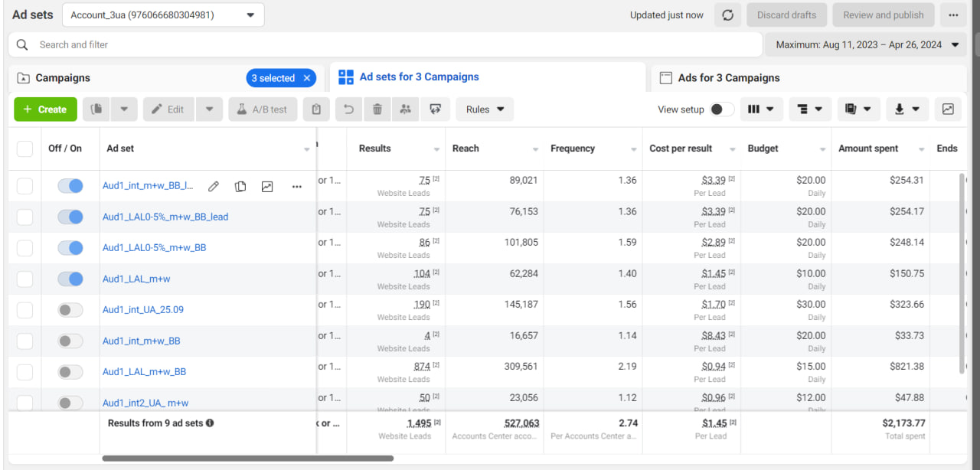
Task: Switch to the Campaigns tab
Action: coord(165,78)
